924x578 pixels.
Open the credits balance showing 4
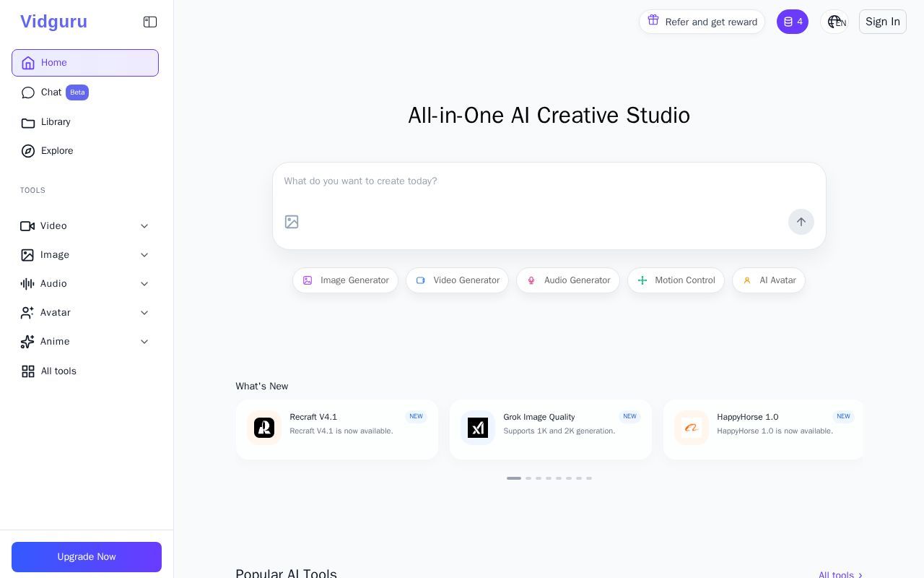793,22
